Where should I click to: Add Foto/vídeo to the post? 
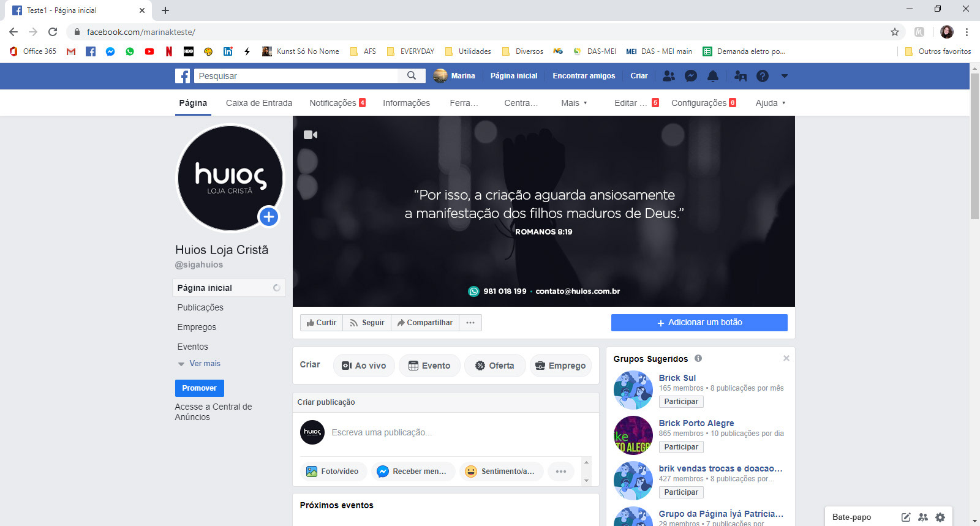[334, 472]
